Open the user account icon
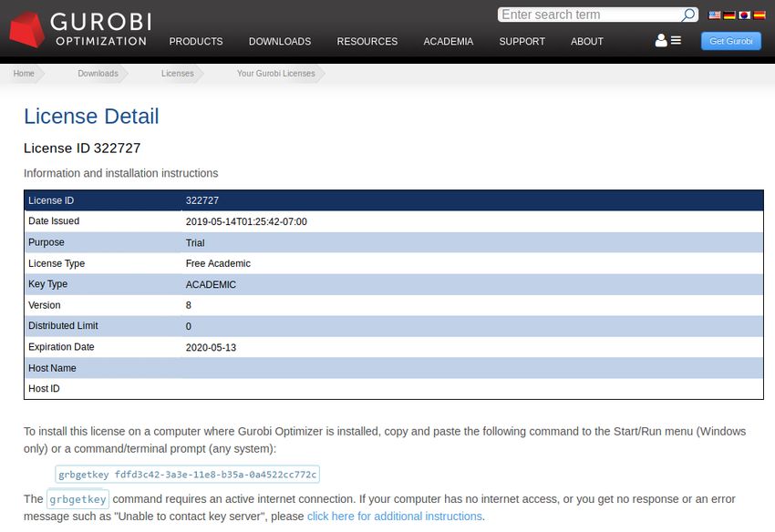This screenshot has height=532, width=775. [661, 40]
